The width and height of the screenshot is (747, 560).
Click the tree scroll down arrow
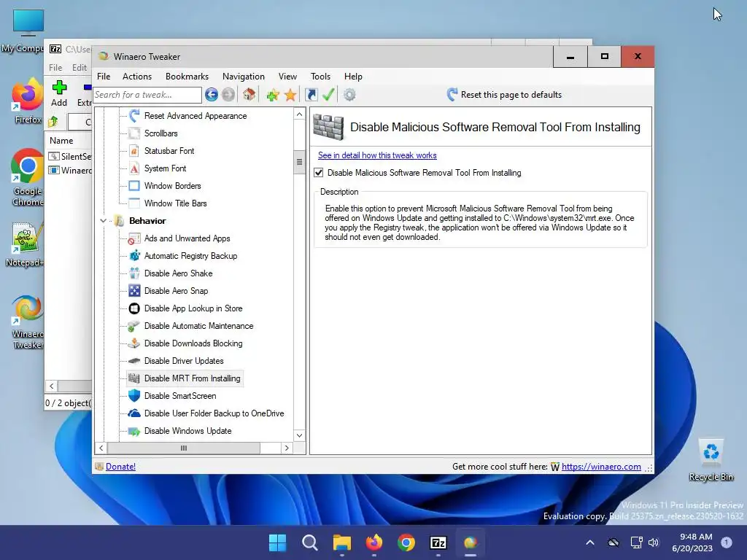299,435
